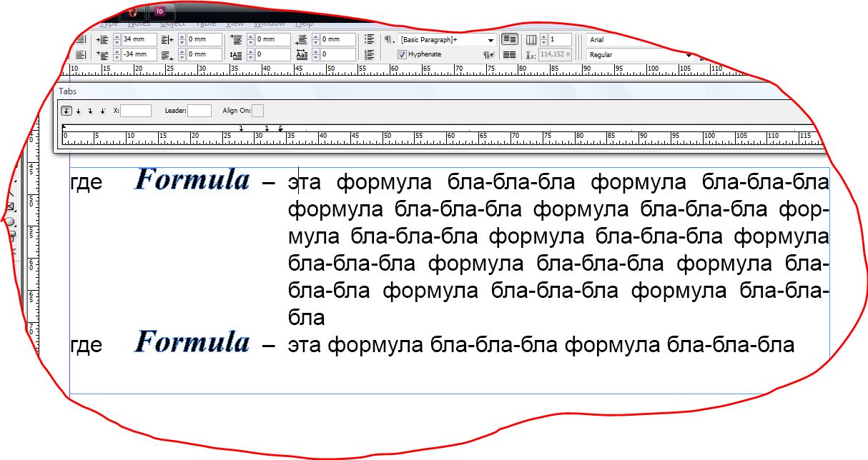Select the third tab stop marker on Tabs ruler

pyautogui.click(x=280, y=129)
